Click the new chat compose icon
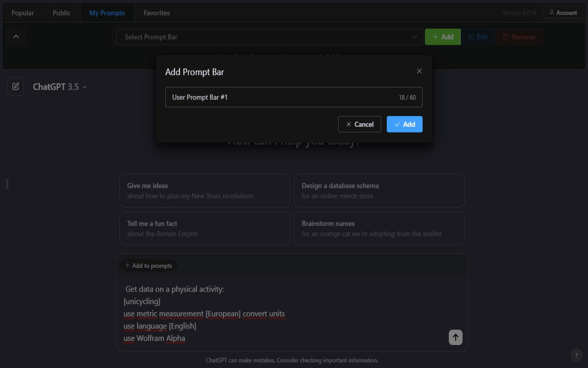Viewport: 588px width, 368px height. point(16,86)
